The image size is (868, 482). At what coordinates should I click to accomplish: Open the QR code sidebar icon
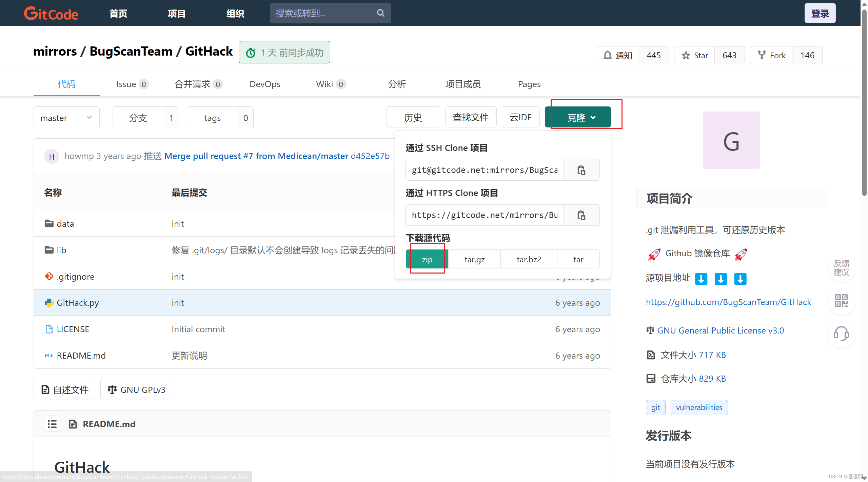[841, 301]
